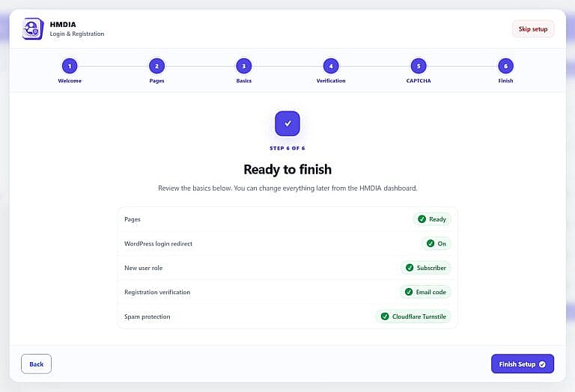Viewport: 575px width, 392px height.
Task: Click the Cloudflare Turnstile status badge
Action: (x=413, y=316)
